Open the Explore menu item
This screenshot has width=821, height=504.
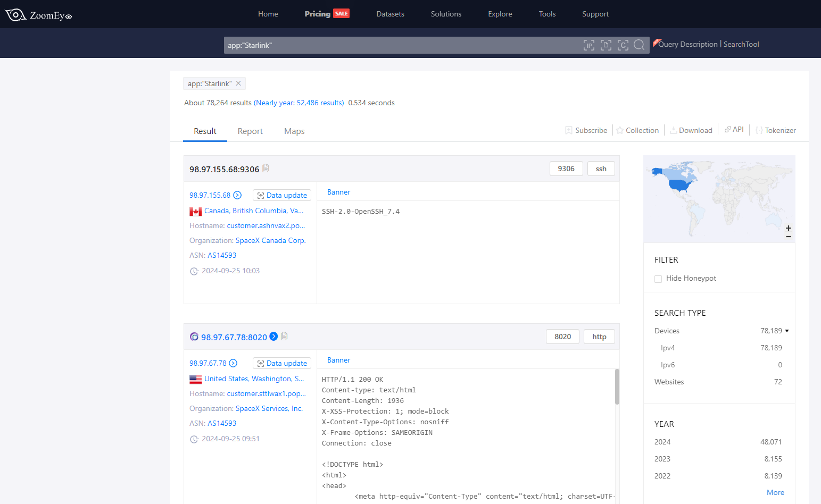tap(500, 14)
